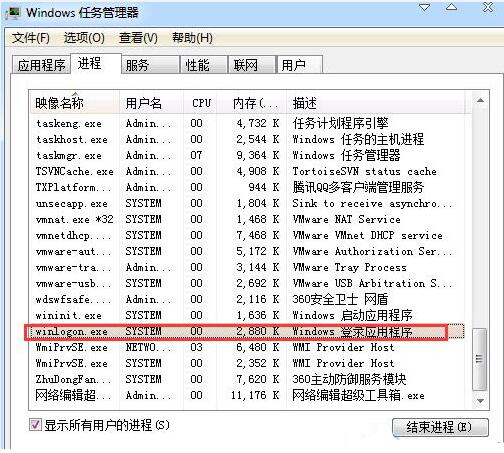Screen dimensions: 504x453
Task: Sort by 用户名 column header
Action: [151, 103]
